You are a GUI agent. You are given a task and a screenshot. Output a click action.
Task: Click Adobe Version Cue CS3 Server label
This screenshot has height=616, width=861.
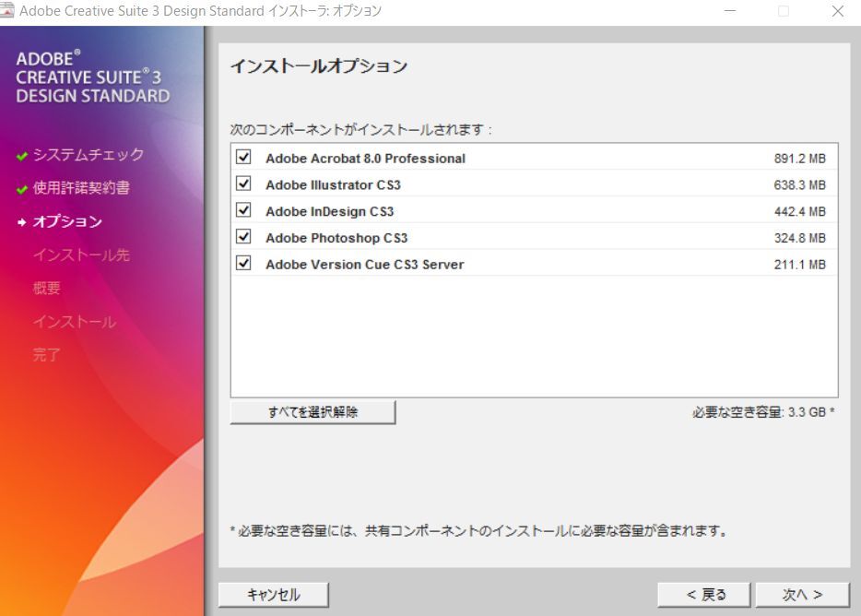click(365, 265)
